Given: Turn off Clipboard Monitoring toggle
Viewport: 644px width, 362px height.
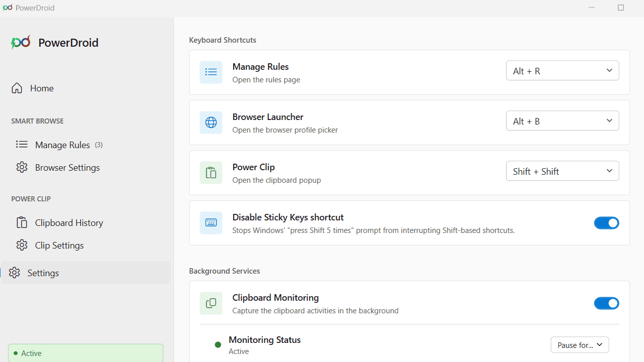Looking at the screenshot, I should coord(607,303).
